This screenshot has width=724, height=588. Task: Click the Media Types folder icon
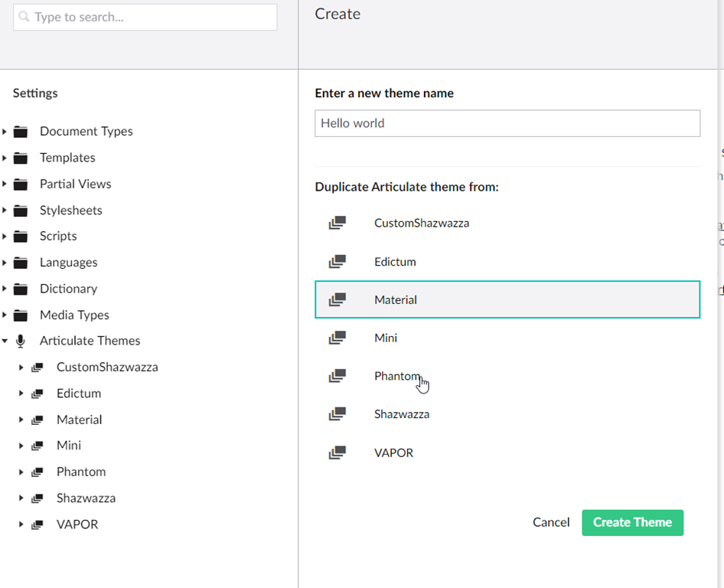point(21,315)
